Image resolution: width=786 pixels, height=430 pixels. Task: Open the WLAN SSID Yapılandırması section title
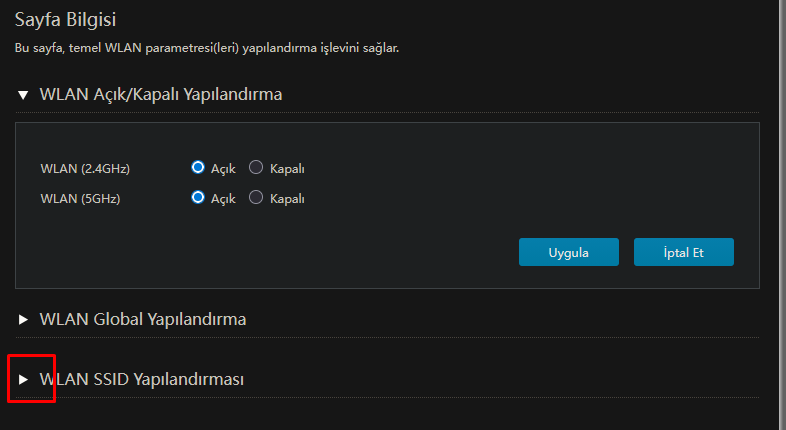coord(142,379)
